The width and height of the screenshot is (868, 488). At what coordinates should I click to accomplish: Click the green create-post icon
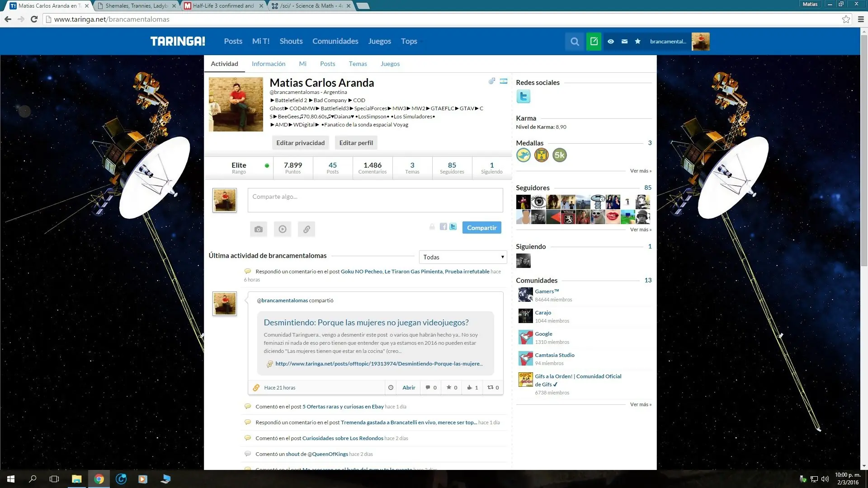click(594, 42)
